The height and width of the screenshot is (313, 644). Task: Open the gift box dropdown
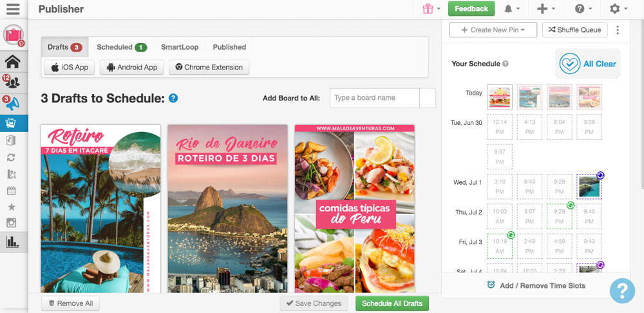431,8
